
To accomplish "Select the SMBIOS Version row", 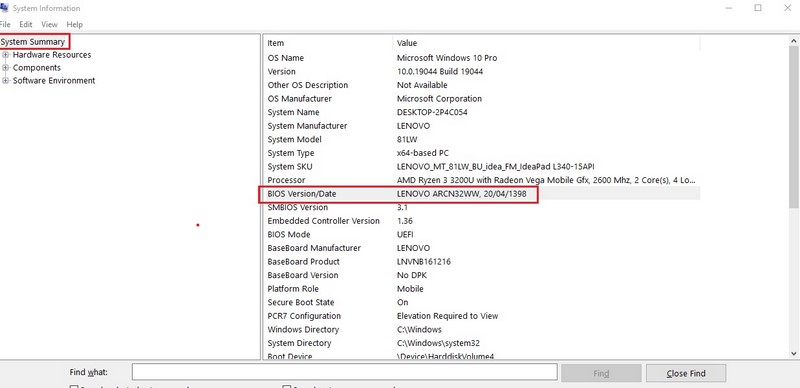I will [x=482, y=207].
